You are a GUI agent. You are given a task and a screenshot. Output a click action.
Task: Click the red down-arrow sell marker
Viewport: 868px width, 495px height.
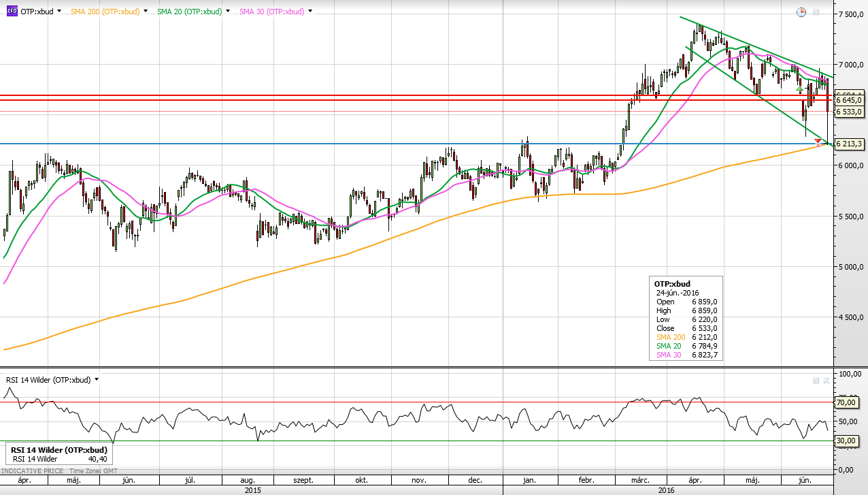[818, 140]
